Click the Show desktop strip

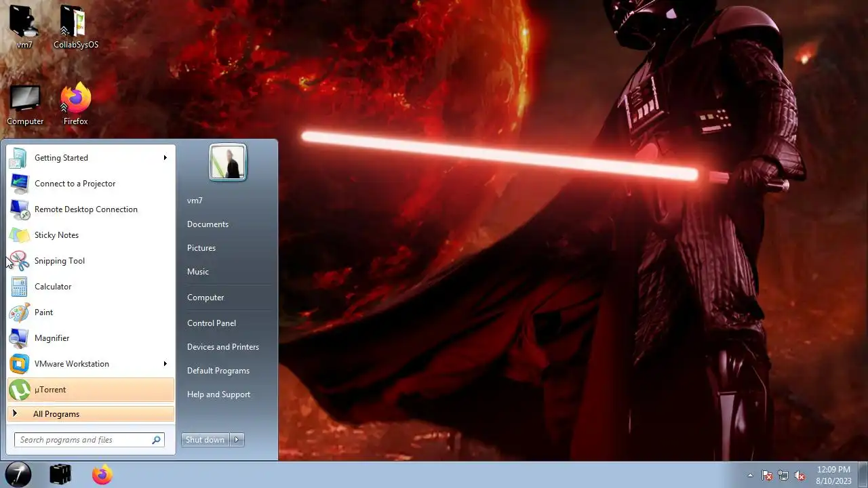coord(863,475)
